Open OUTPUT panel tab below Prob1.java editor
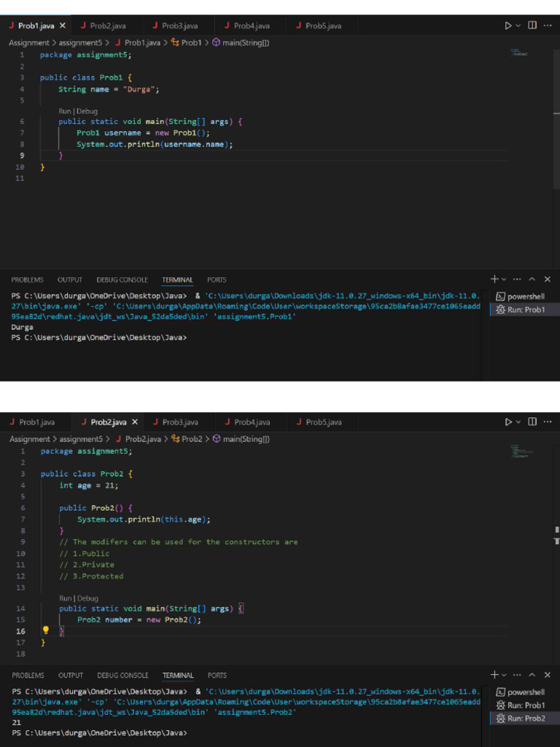This screenshot has width=560, height=747. coord(70,279)
